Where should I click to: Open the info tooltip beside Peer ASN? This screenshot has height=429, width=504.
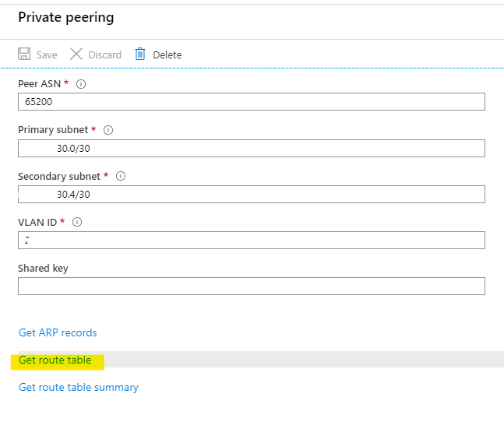coord(81,84)
